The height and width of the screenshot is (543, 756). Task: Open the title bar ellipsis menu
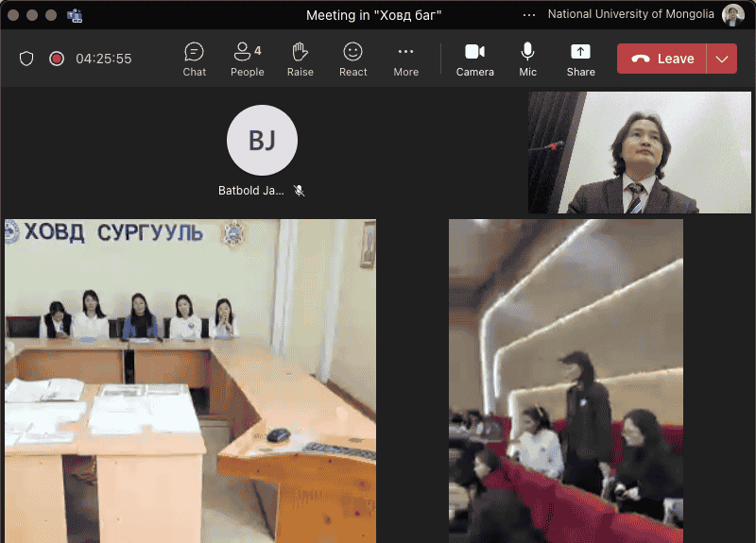(529, 15)
